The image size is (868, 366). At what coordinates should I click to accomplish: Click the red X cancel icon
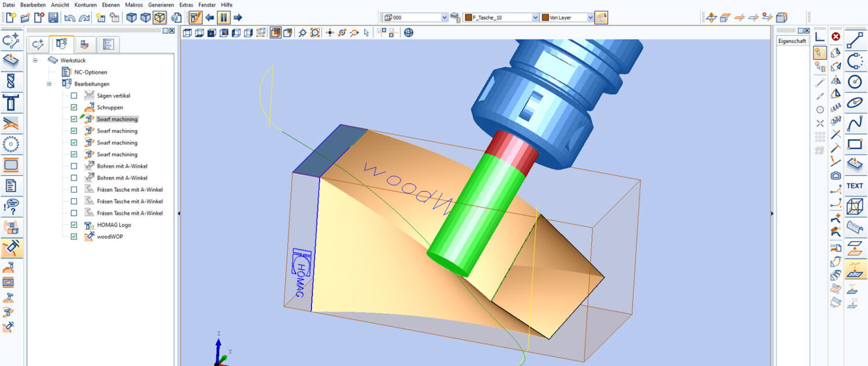click(x=836, y=37)
